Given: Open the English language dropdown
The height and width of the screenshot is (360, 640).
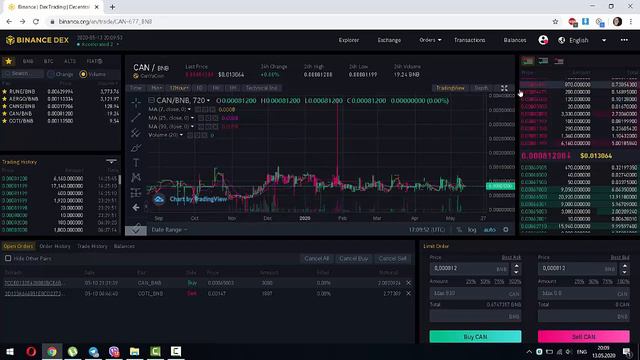Looking at the screenshot, I should (x=604, y=40).
